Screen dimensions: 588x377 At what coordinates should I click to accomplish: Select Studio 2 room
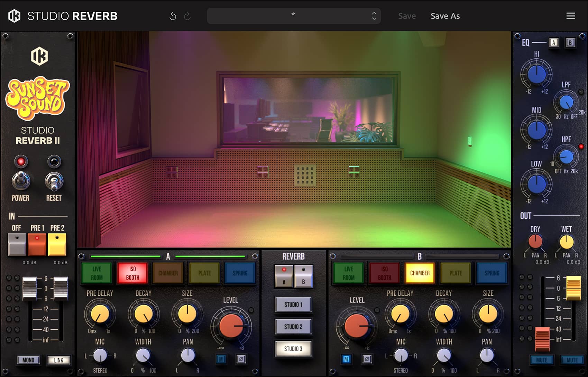(293, 327)
